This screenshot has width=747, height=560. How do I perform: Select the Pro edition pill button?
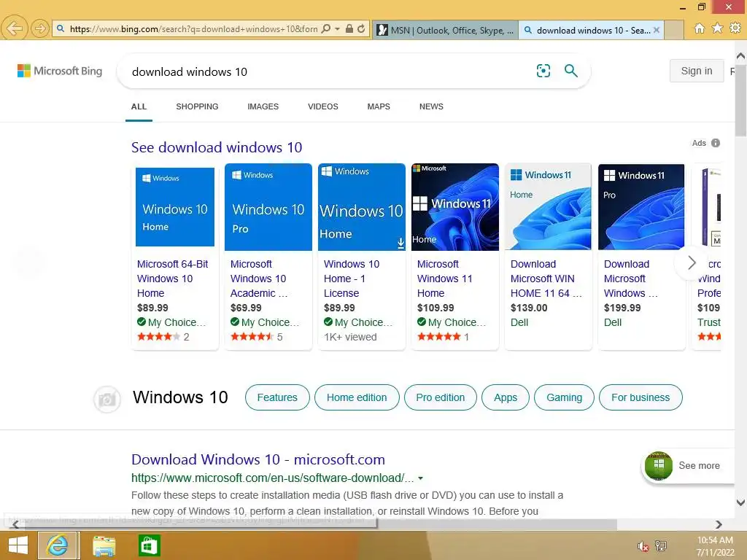coord(440,397)
